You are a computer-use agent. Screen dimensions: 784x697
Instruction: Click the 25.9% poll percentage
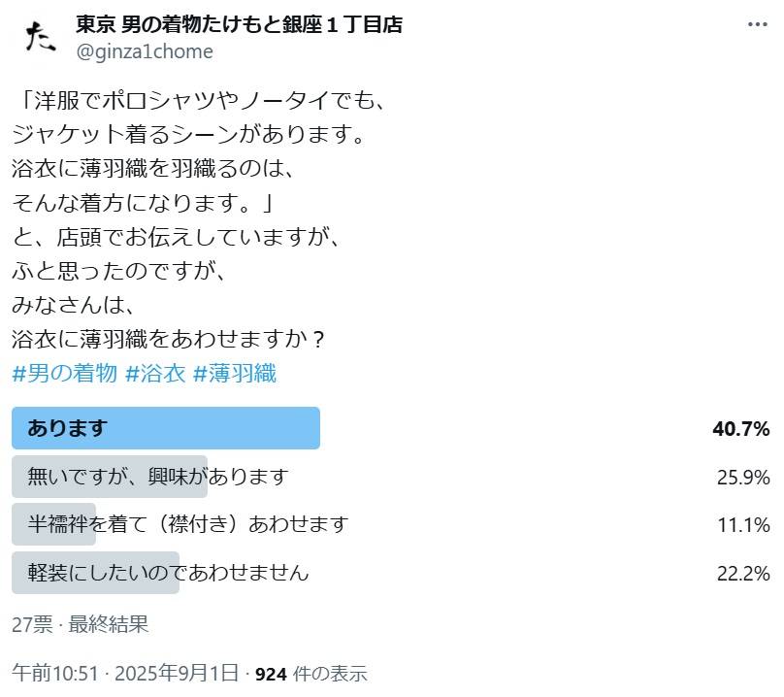click(x=742, y=477)
